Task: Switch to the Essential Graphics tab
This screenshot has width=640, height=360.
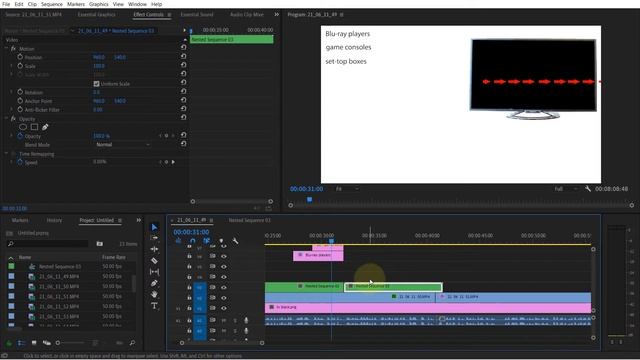Action: tap(96, 14)
